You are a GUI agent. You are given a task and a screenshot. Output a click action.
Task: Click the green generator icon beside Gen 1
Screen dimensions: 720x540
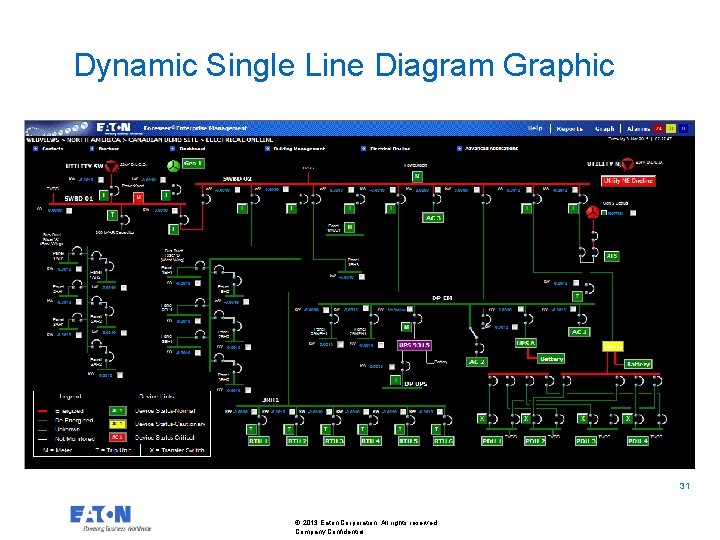[x=174, y=166]
